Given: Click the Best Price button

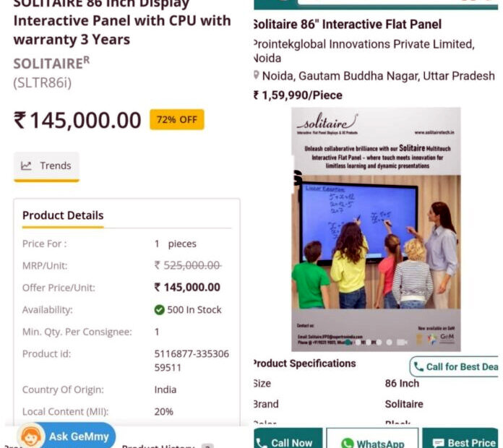Looking at the screenshot, I should click(460, 439).
